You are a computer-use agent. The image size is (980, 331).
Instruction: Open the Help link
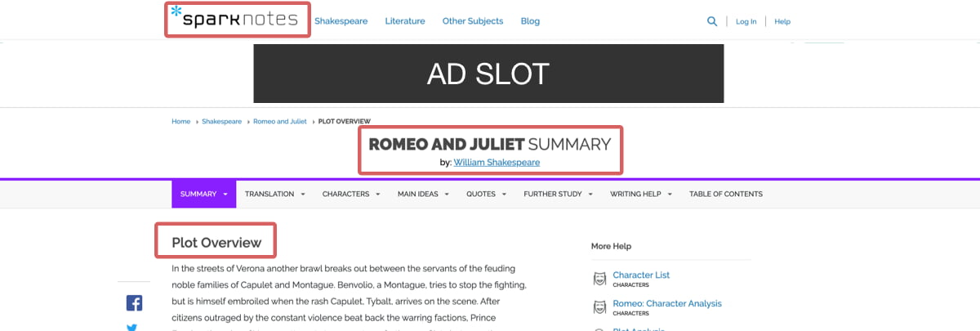pyautogui.click(x=782, y=21)
